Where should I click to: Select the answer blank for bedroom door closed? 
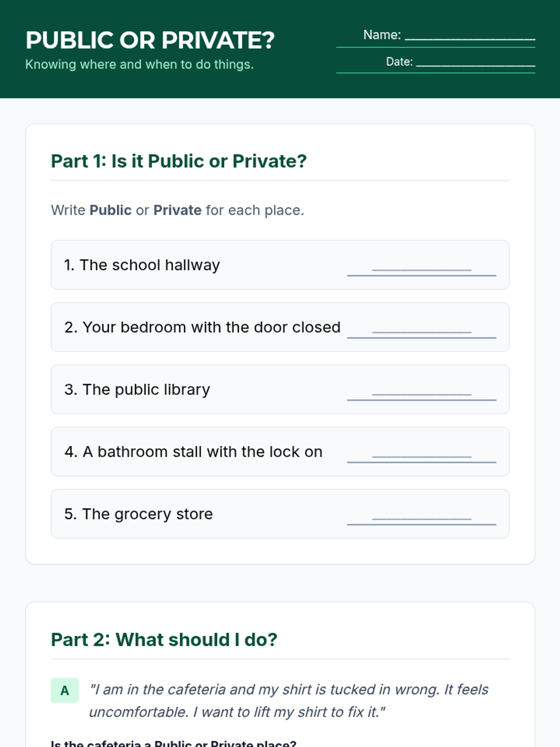[421, 328]
